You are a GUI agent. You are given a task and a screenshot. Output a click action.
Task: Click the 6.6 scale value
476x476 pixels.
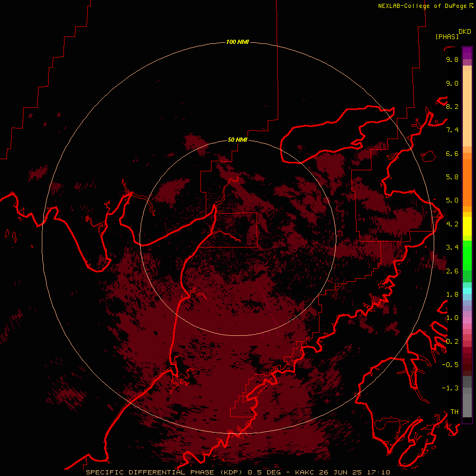pos(452,153)
